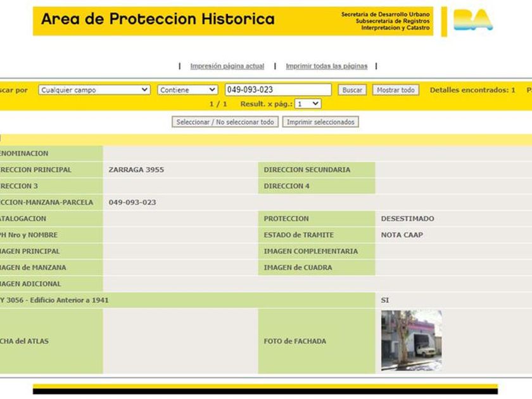
Task: Click the 'Detalles encontrados: 1' text
Action: pos(472,90)
